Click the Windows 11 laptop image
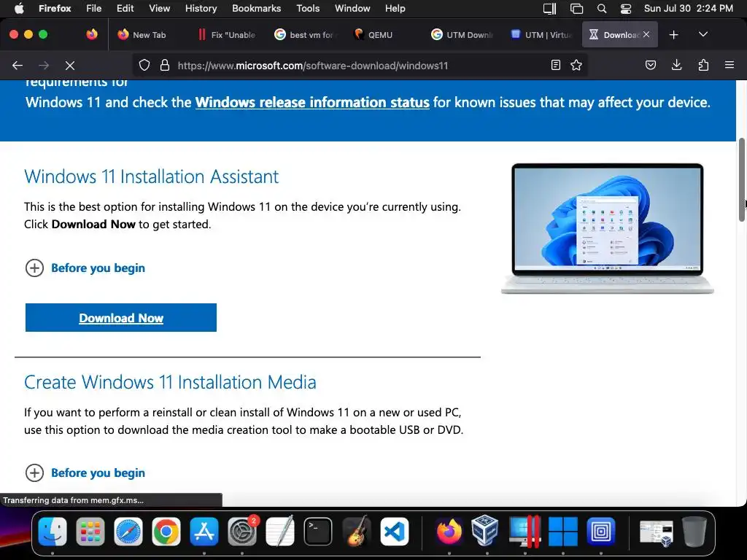 pyautogui.click(x=608, y=228)
